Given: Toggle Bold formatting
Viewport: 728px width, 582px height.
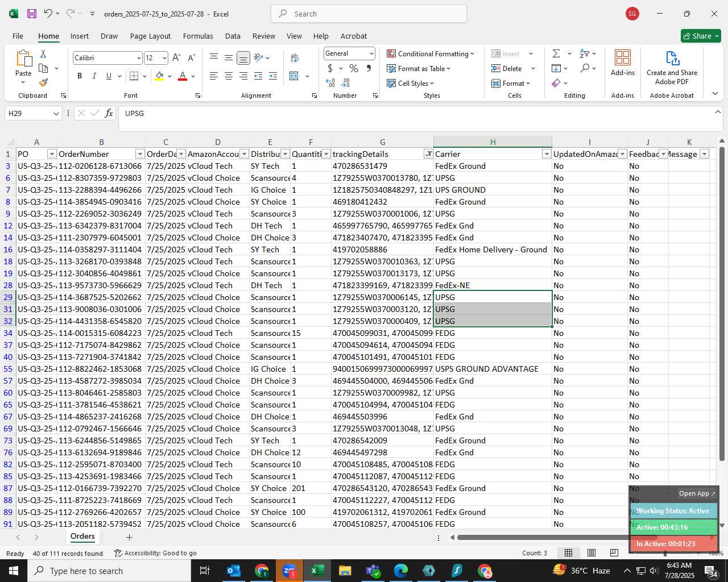Looking at the screenshot, I should coord(80,76).
